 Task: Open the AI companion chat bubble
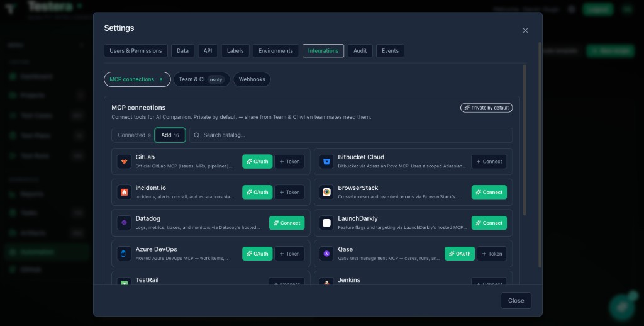pos(622,307)
